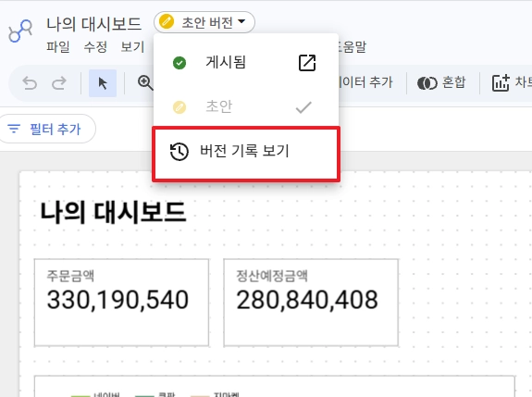The height and width of the screenshot is (397, 532).
Task: Click the undo arrow icon
Action: coord(30,83)
